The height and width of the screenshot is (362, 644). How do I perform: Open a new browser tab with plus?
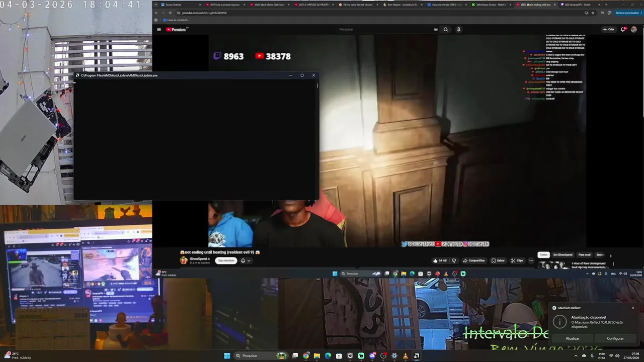point(606,5)
